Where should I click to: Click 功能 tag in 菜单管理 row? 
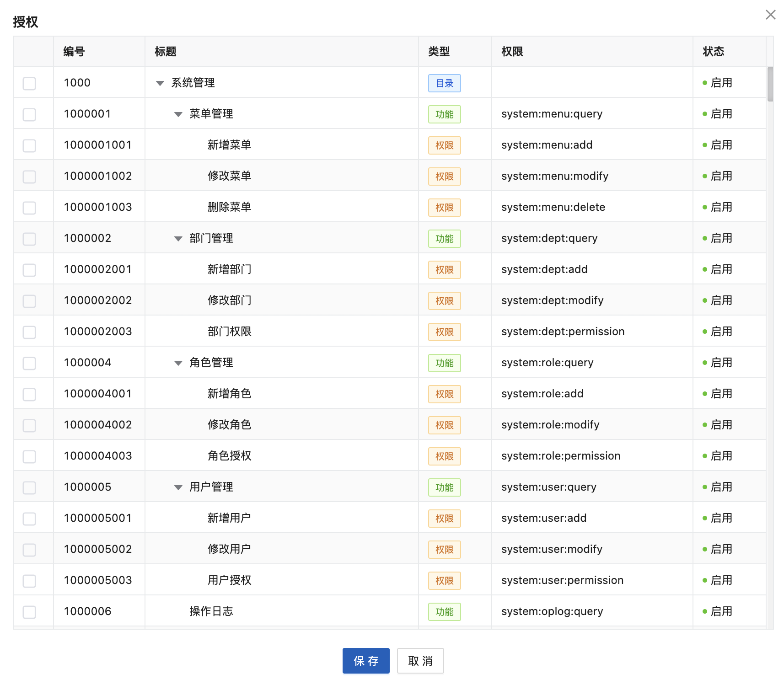[x=444, y=114]
